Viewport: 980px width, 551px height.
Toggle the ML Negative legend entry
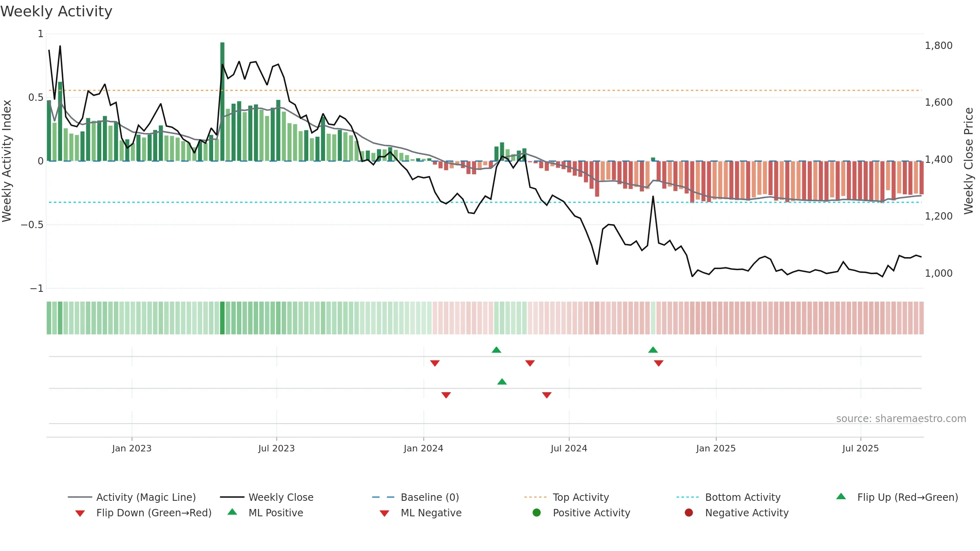[x=421, y=513]
